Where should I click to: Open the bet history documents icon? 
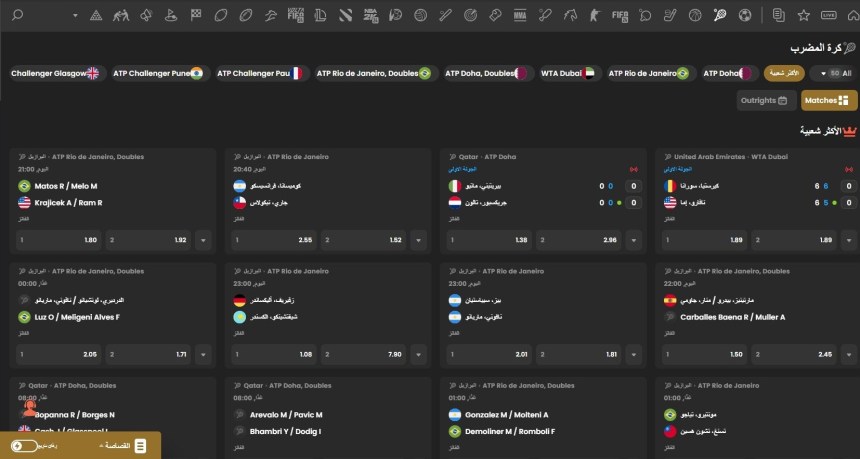(x=778, y=15)
